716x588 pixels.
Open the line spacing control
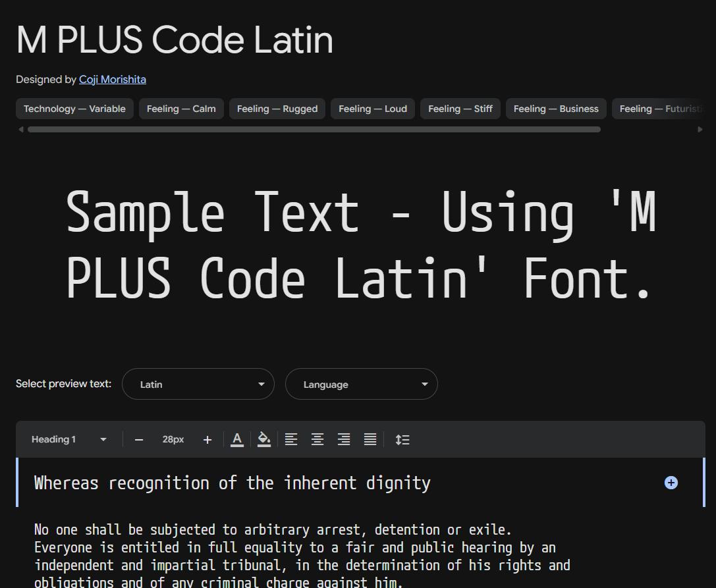402,440
